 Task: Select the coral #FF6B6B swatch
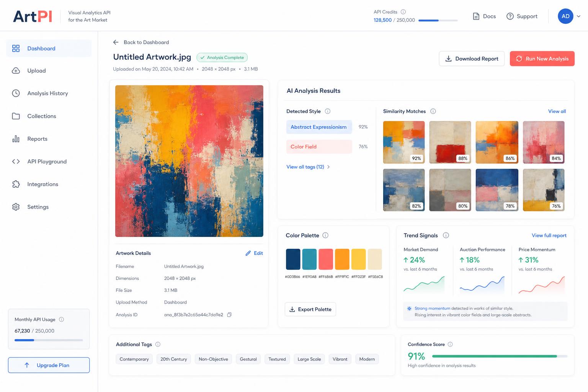coord(326,259)
